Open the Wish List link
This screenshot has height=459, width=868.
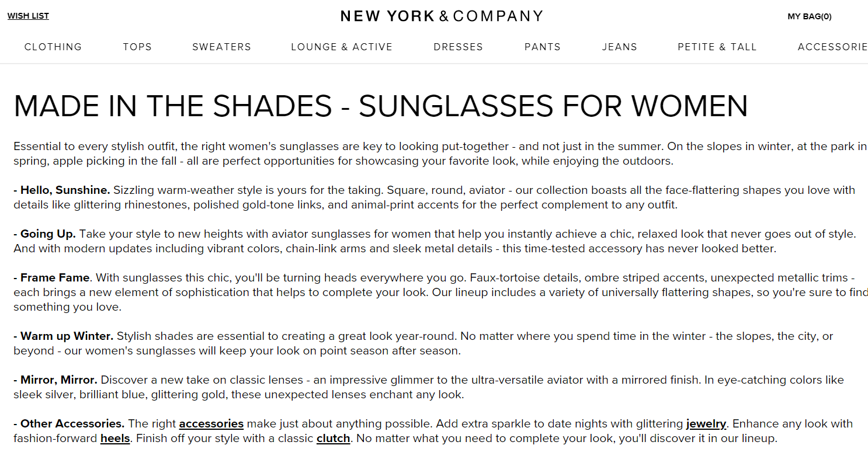(28, 16)
